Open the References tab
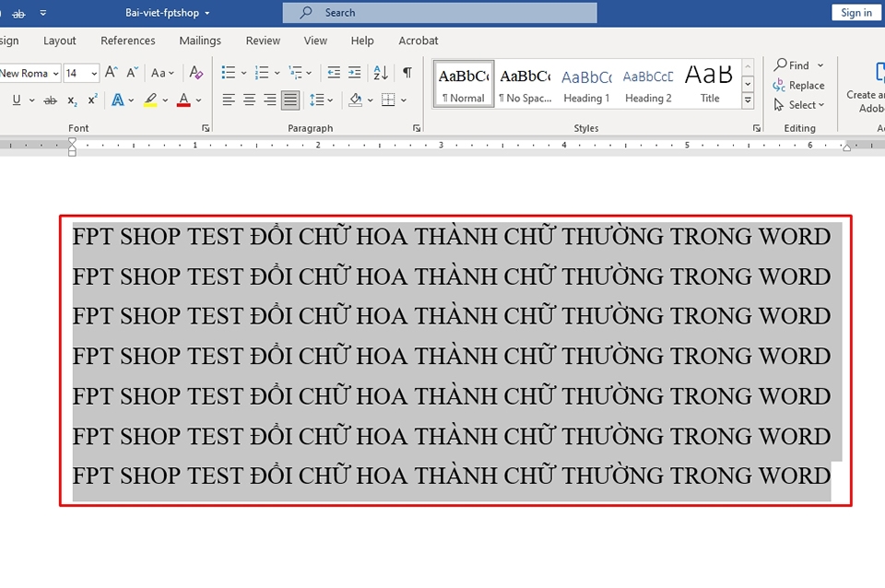885x588 pixels. (x=127, y=41)
